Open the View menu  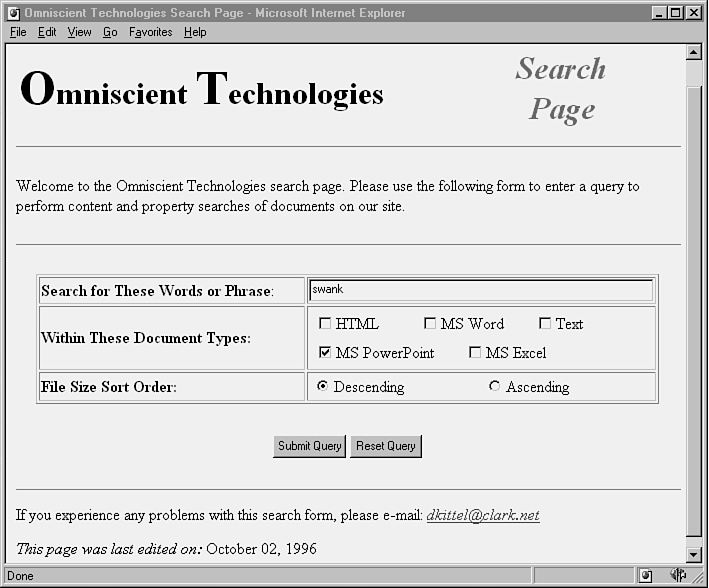(x=79, y=32)
